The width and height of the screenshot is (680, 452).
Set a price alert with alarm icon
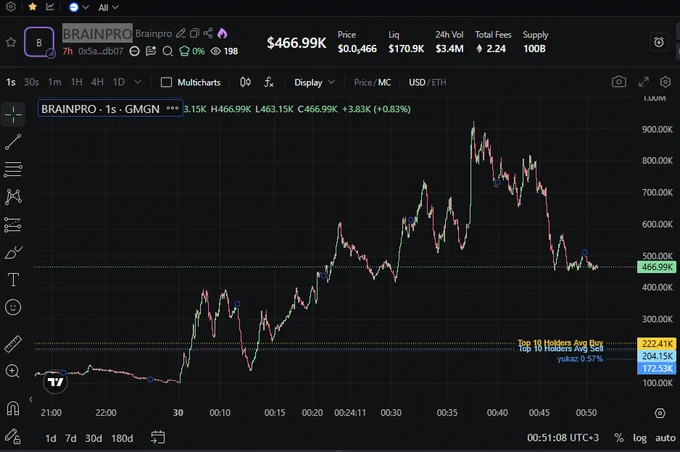tap(659, 42)
